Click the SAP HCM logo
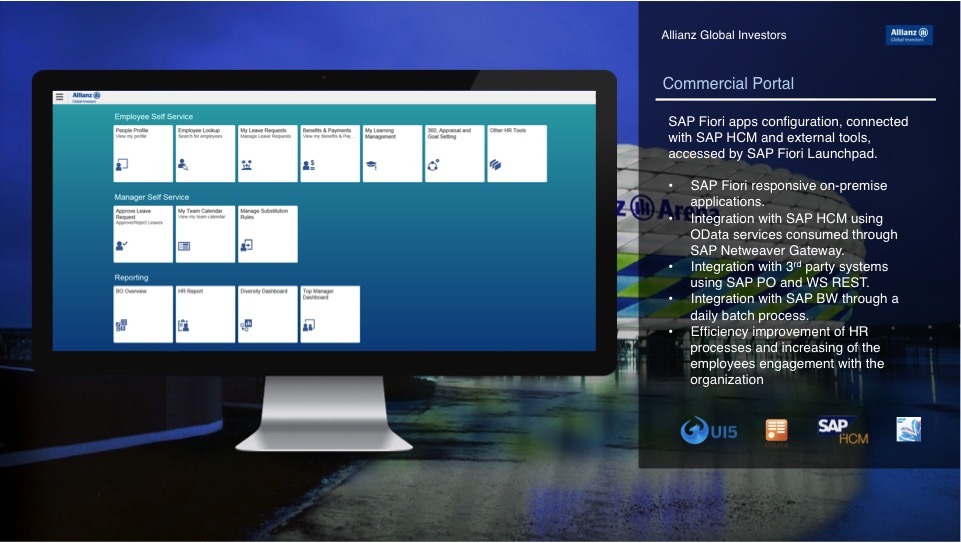The height and width of the screenshot is (543, 961). click(843, 431)
